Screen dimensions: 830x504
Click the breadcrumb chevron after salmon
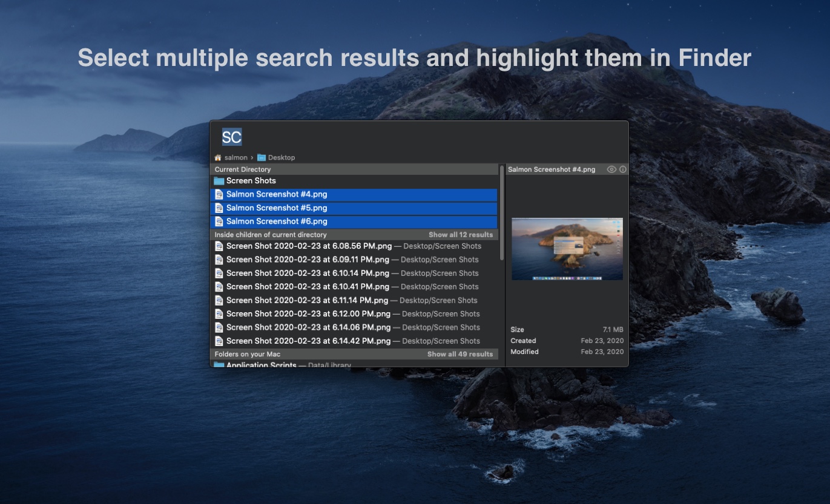coord(252,157)
